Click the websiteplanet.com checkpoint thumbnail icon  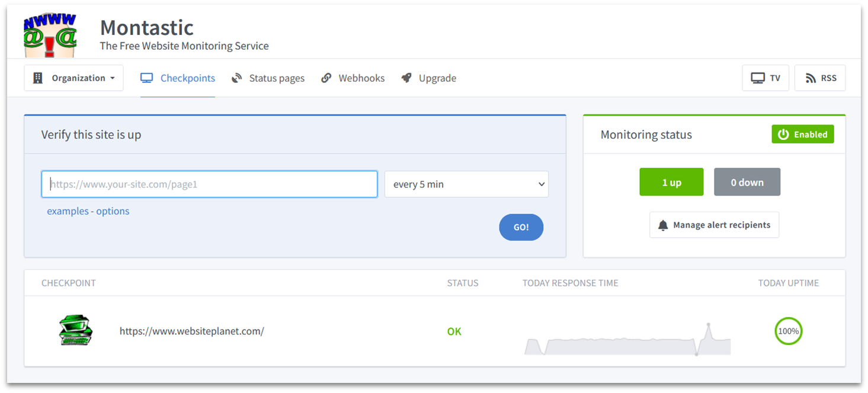pyautogui.click(x=75, y=331)
